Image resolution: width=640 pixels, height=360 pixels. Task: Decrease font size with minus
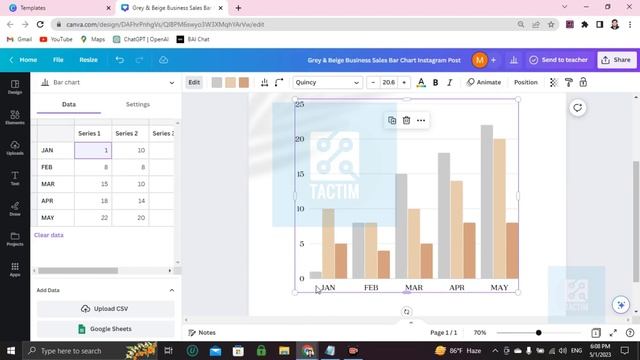pyautogui.click(x=373, y=82)
